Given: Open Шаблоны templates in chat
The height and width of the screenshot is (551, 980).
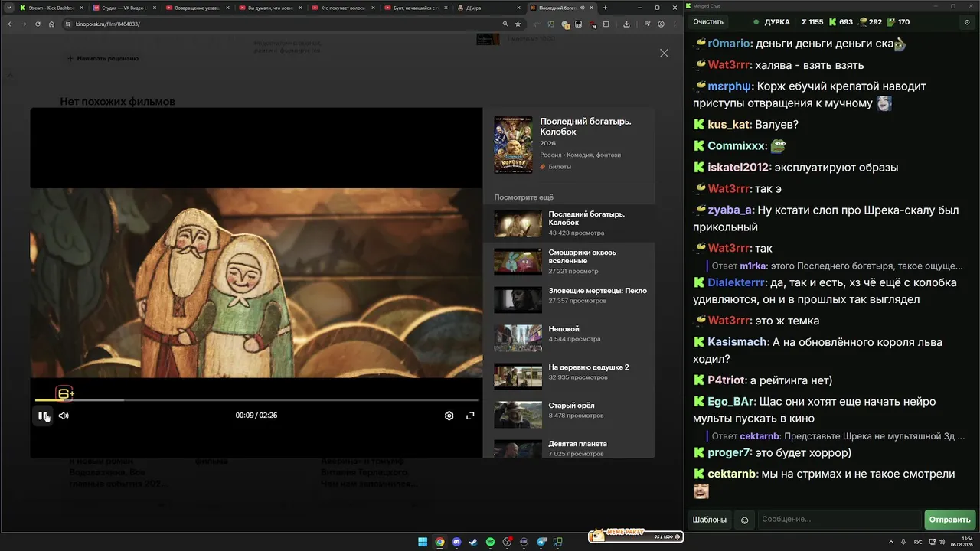Looking at the screenshot, I should point(710,520).
